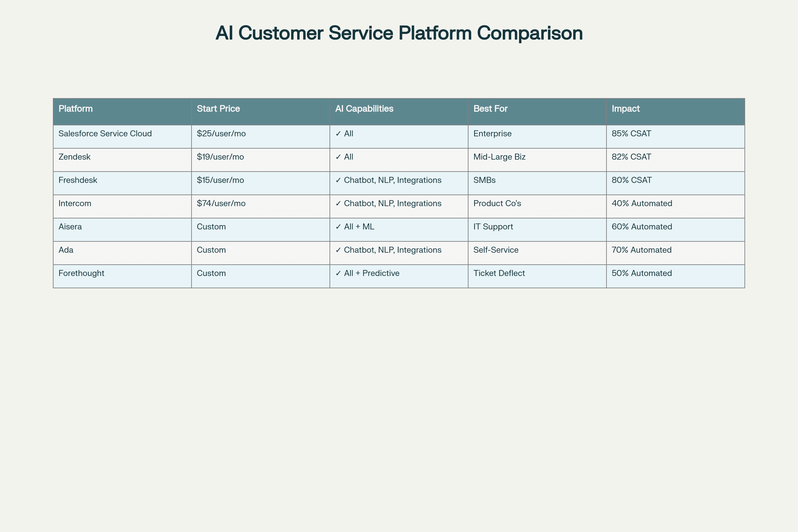Click the 'Forethought' platform cell

[x=122, y=277]
